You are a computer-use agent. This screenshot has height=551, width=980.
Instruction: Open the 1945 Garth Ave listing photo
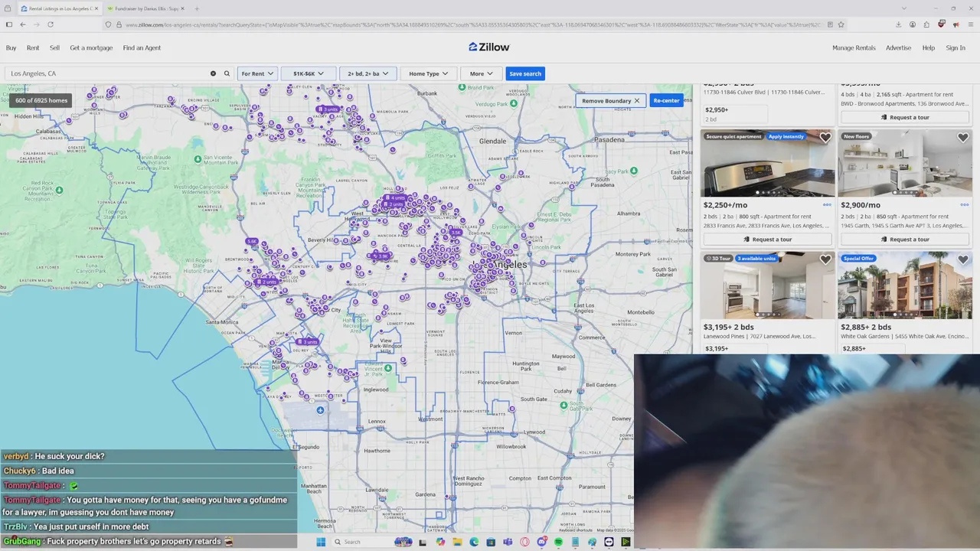point(905,163)
